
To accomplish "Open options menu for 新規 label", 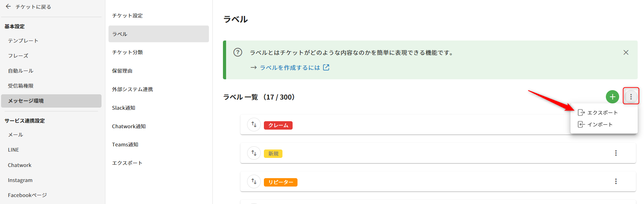I will pyautogui.click(x=616, y=153).
